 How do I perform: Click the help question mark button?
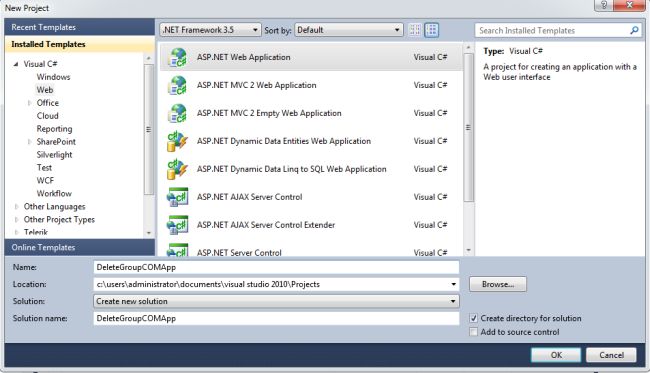point(604,5)
